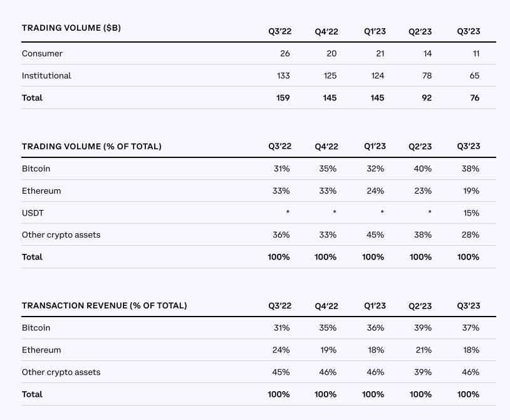Select the Consumer row label
The width and height of the screenshot is (510, 420).
[x=42, y=53]
